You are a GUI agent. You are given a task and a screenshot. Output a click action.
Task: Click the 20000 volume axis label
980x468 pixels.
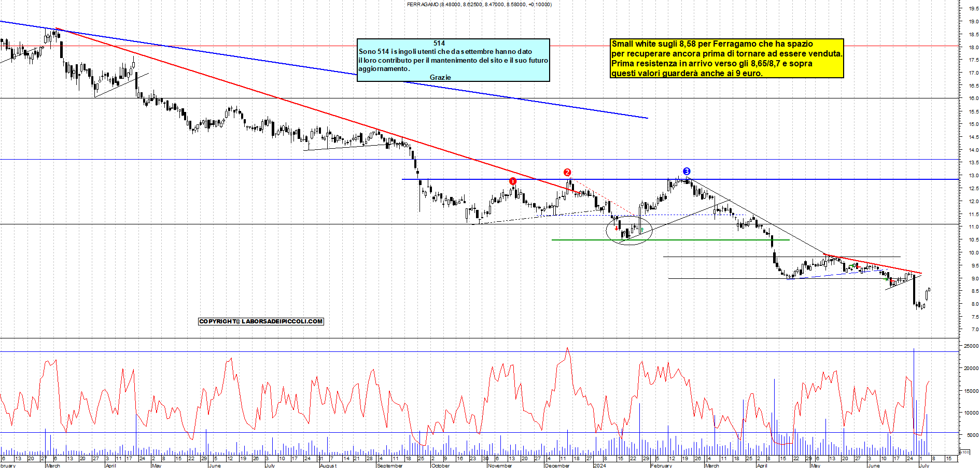click(971, 368)
